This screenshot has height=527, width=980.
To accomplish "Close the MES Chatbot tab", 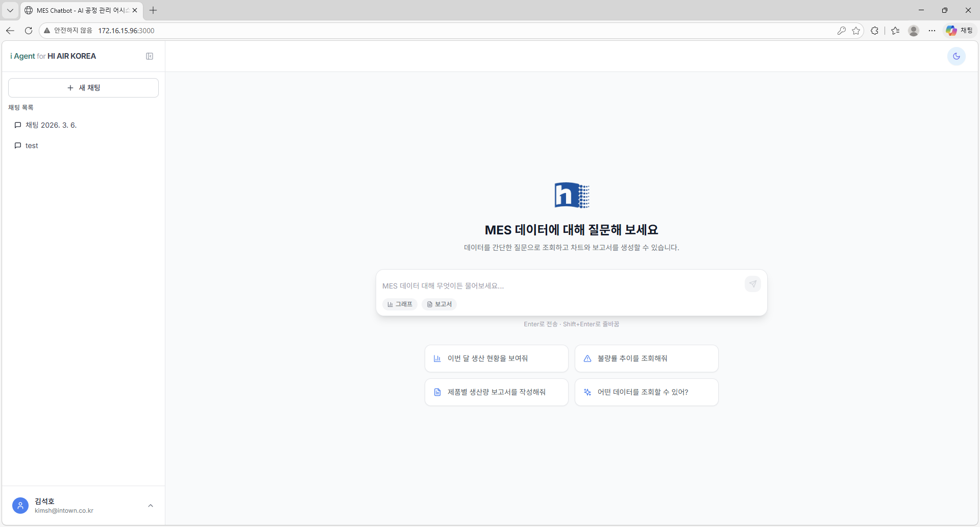I will click(135, 10).
